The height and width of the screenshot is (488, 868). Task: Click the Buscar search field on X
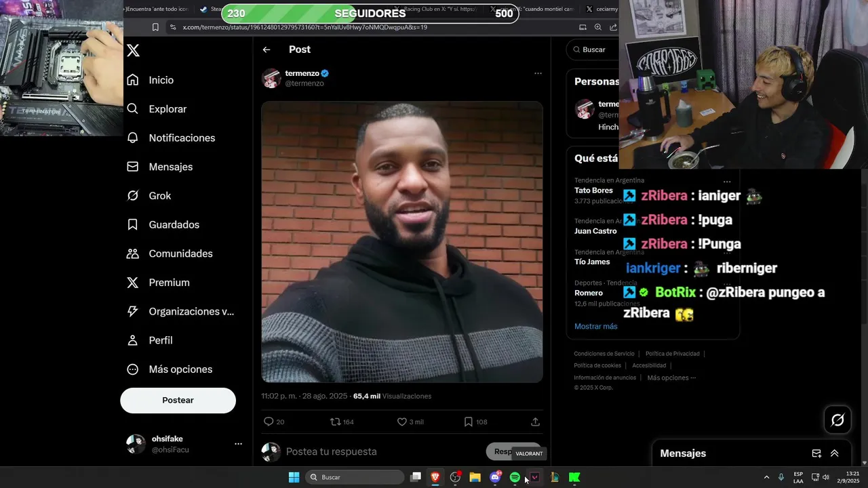click(593, 49)
